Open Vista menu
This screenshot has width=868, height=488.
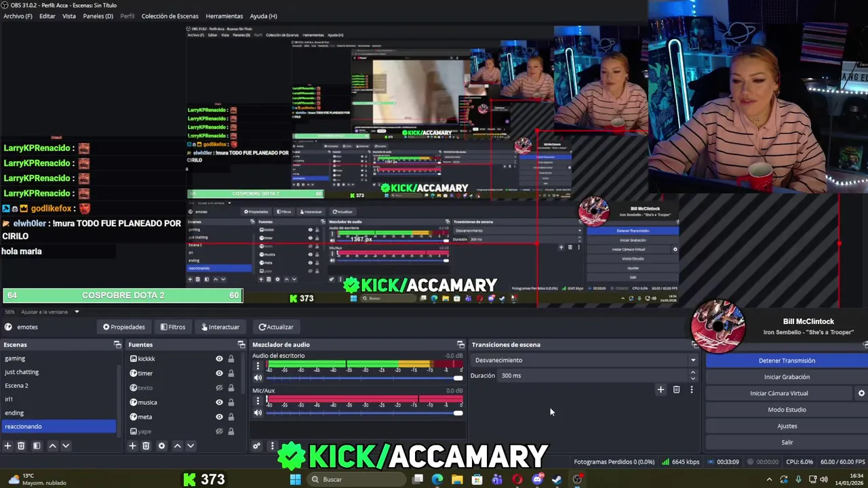[69, 16]
